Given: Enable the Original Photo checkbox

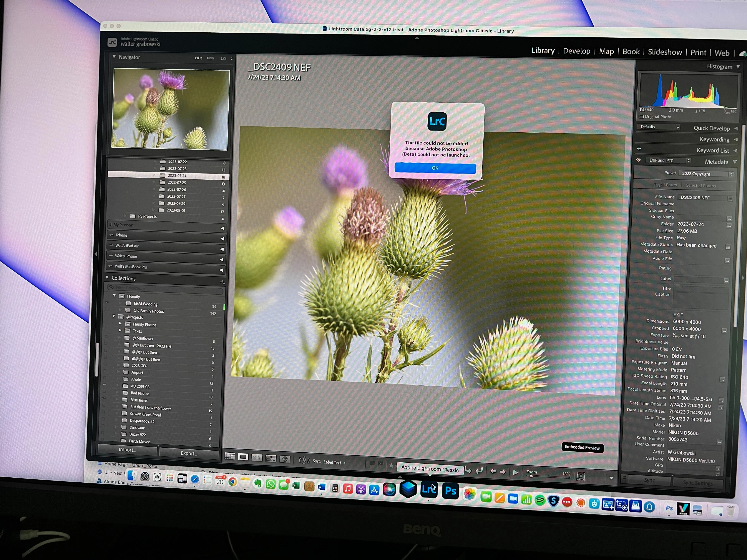Looking at the screenshot, I should pos(641,117).
